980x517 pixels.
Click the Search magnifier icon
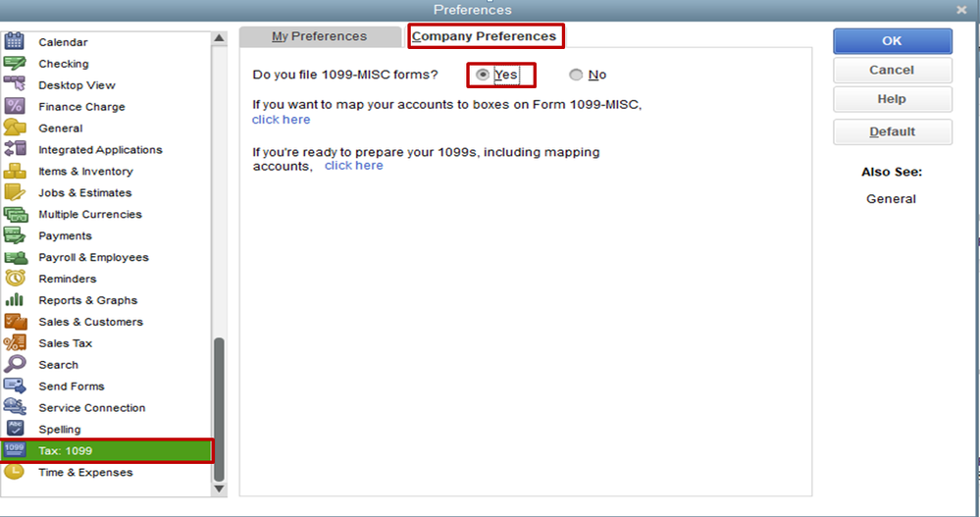(15, 365)
